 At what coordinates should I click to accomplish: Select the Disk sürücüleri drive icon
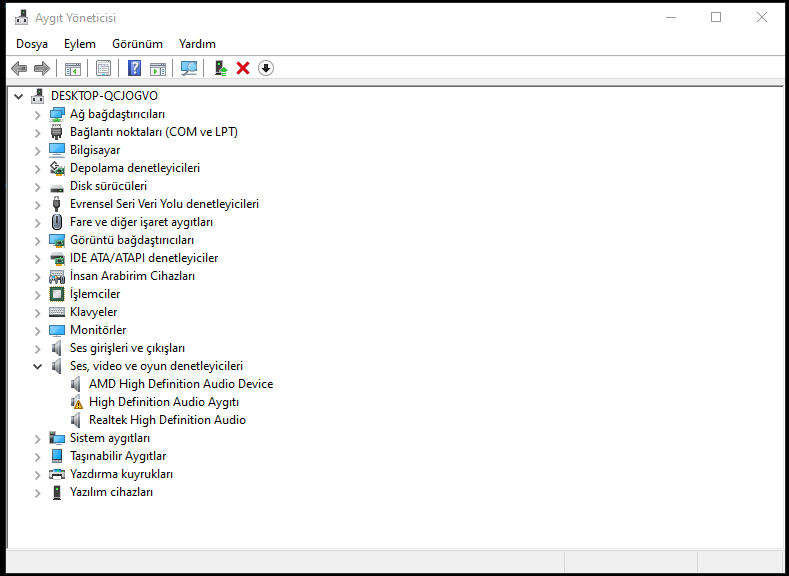tap(57, 188)
